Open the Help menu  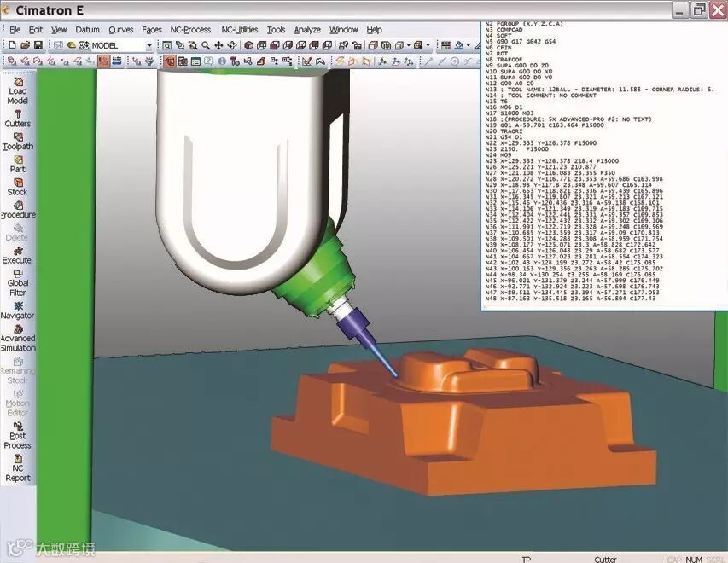click(x=374, y=30)
